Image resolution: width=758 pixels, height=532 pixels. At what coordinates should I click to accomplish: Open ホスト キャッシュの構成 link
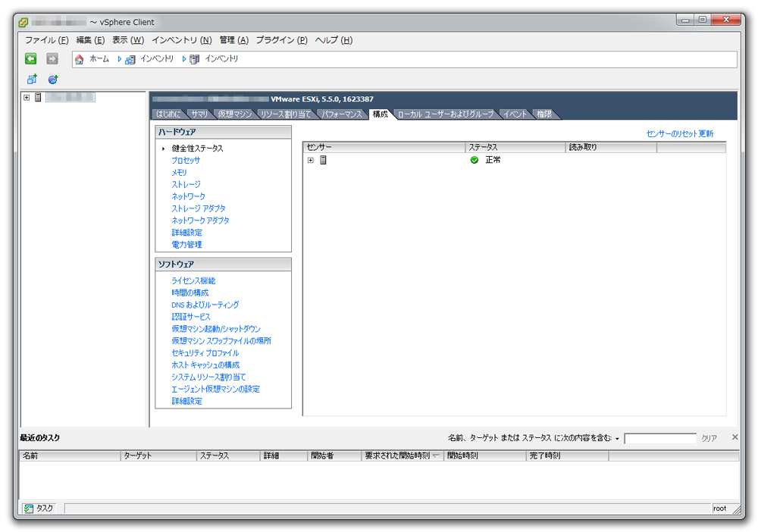(x=205, y=365)
